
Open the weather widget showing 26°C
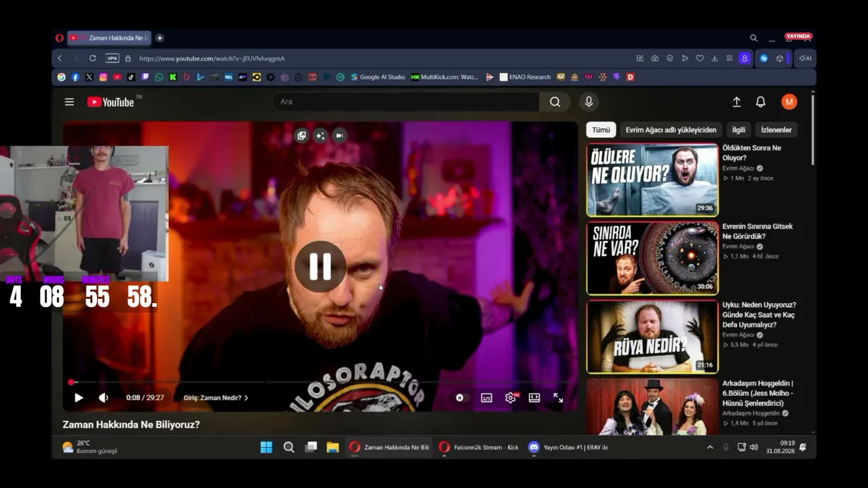[x=90, y=447]
